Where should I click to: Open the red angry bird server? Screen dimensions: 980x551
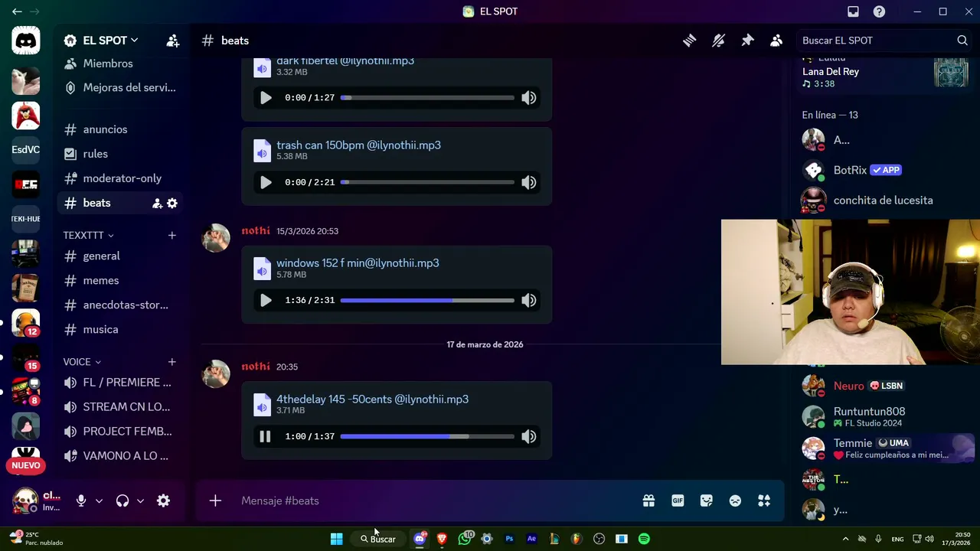pos(25,115)
